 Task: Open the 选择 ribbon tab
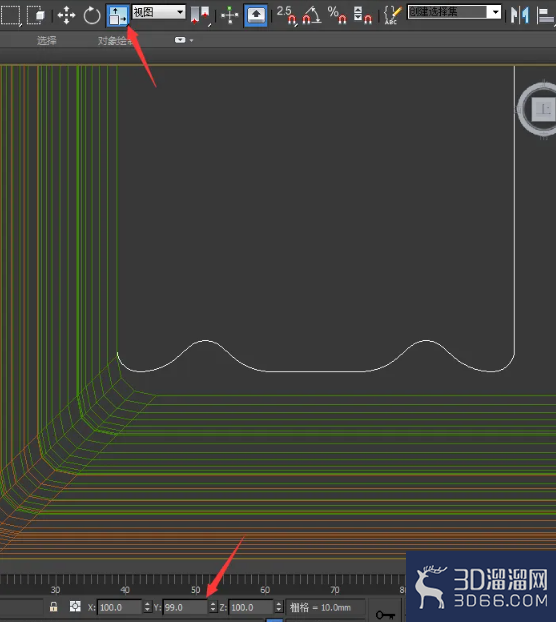47,40
